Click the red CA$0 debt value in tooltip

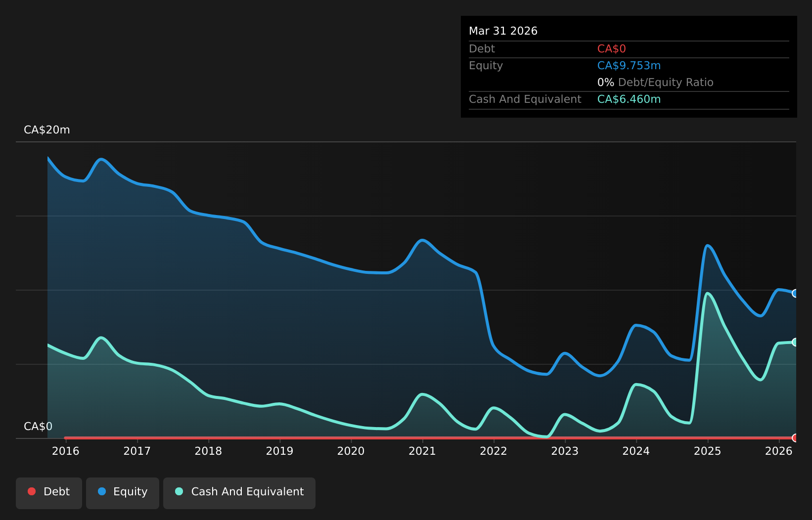point(612,49)
